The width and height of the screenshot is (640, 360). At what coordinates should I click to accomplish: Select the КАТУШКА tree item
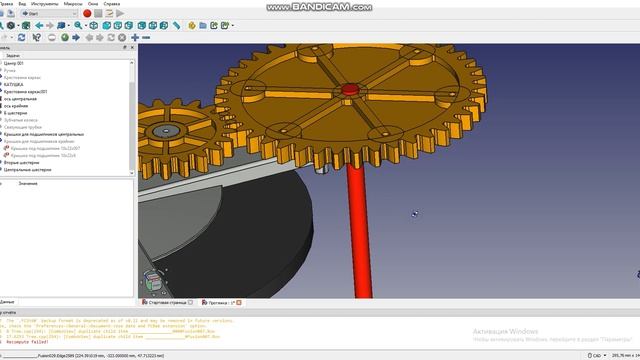(13, 84)
